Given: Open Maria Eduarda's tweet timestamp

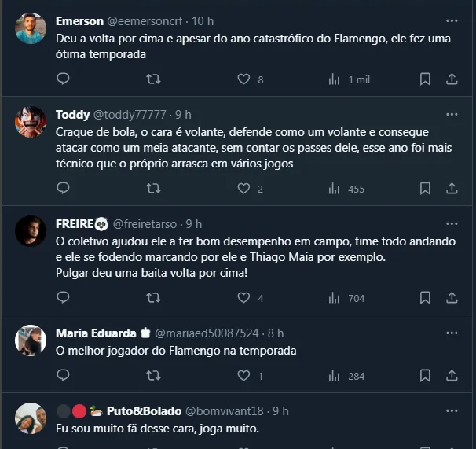Looking at the screenshot, I should point(276,333).
